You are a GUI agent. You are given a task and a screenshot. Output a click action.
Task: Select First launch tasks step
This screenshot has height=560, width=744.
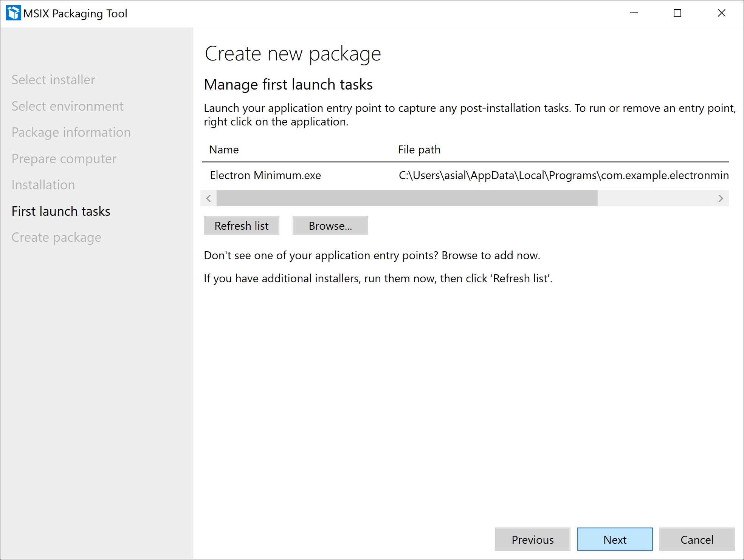click(61, 211)
